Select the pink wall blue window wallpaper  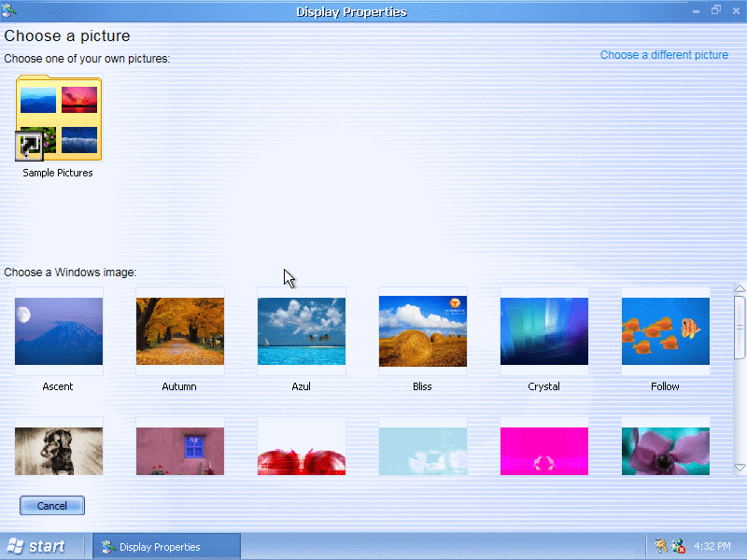point(180,451)
